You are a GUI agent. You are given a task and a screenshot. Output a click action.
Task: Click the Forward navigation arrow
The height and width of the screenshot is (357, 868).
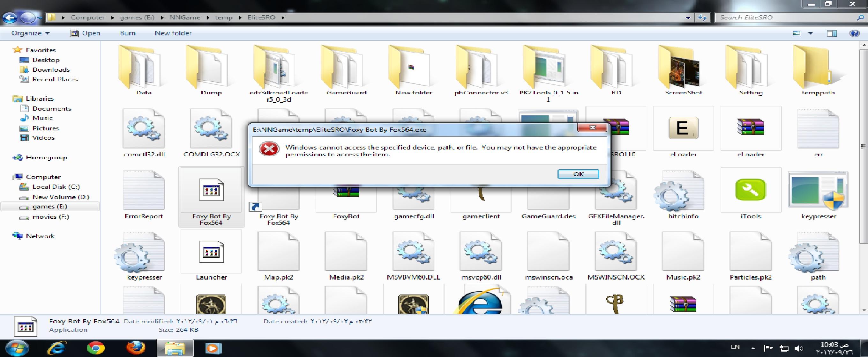[x=28, y=18]
